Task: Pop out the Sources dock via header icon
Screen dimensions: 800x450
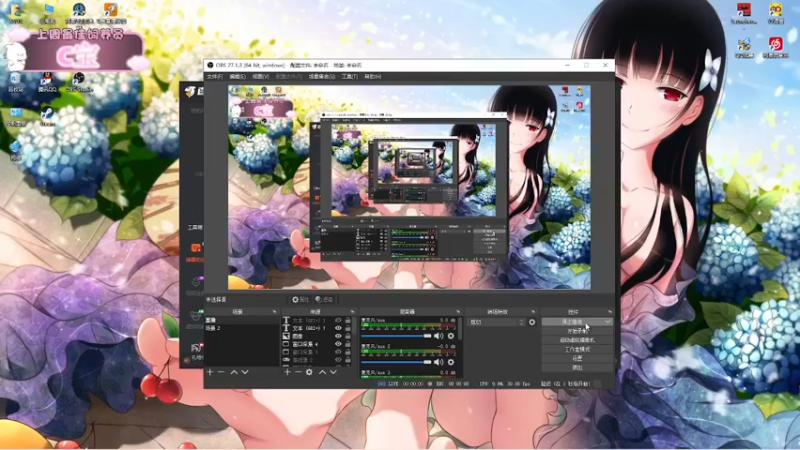Action: [352, 311]
